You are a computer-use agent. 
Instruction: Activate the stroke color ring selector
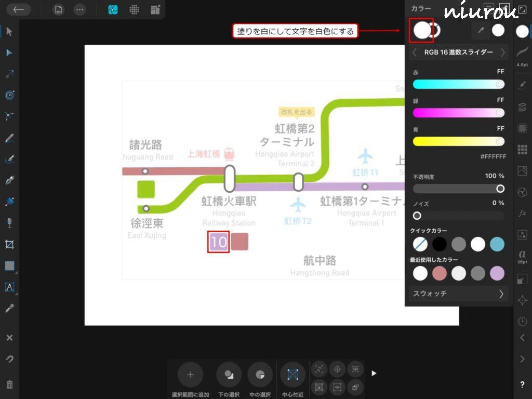pyautogui.click(x=435, y=31)
